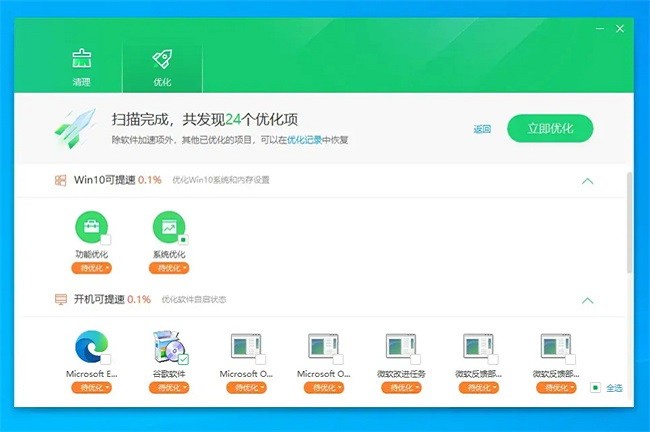Click the 系统优化 chart icon
The width and height of the screenshot is (650, 432).
tap(169, 227)
